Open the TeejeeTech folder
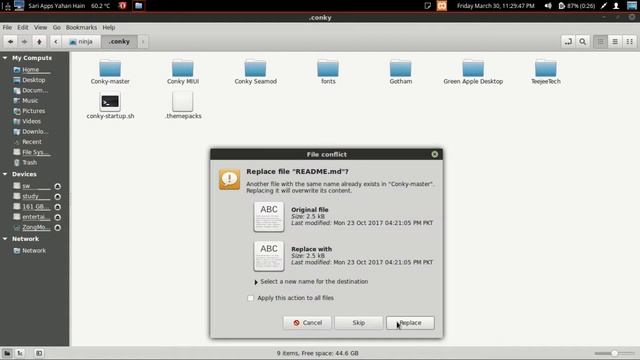640x360 pixels. (546, 72)
